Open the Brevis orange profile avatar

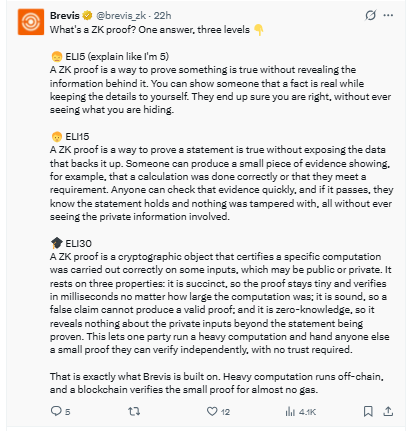click(x=31, y=22)
